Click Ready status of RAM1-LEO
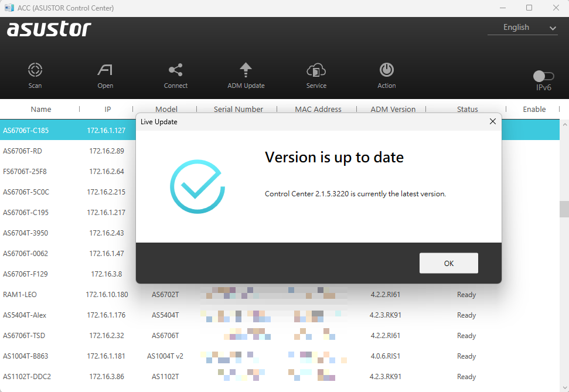 click(466, 294)
